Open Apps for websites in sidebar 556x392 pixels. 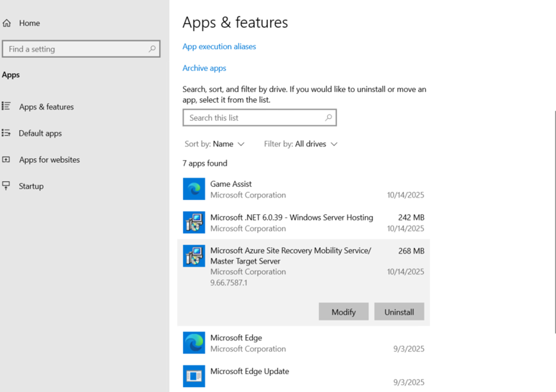coord(50,160)
